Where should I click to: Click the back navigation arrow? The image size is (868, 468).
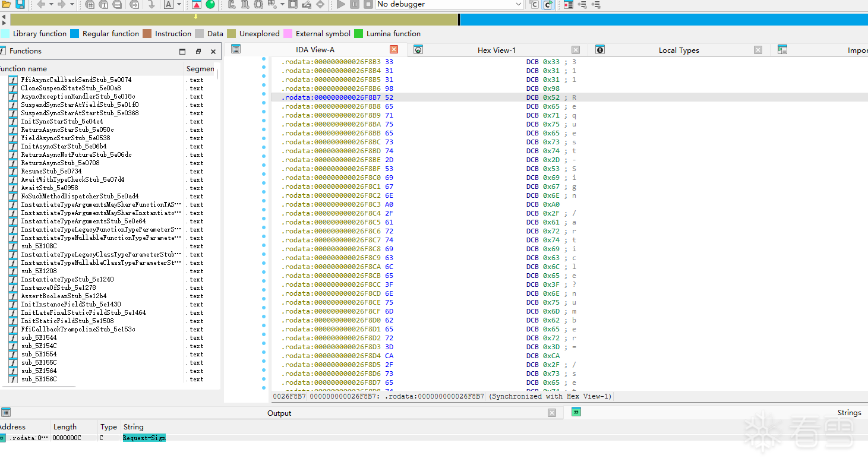[41, 5]
